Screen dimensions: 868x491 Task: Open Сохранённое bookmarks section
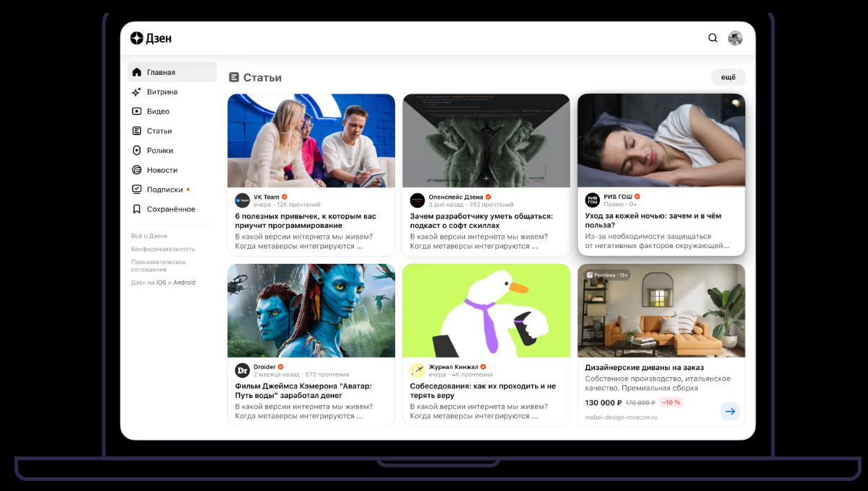coord(170,209)
